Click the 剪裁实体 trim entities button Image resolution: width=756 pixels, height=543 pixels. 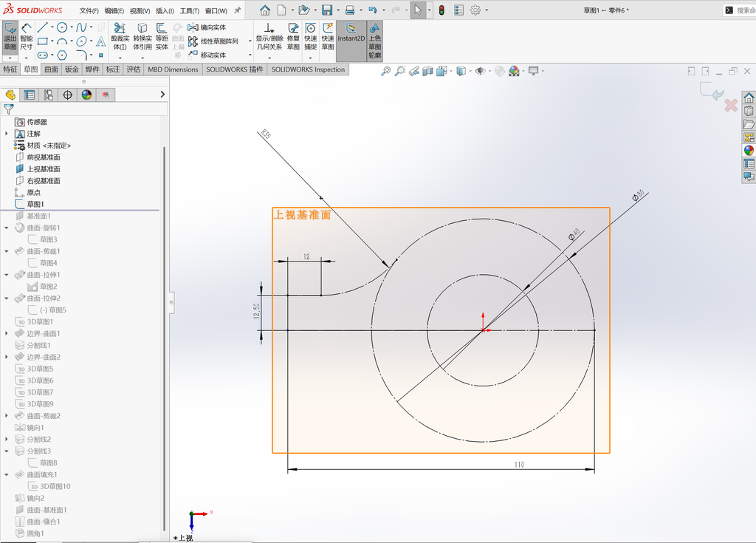[x=120, y=37]
